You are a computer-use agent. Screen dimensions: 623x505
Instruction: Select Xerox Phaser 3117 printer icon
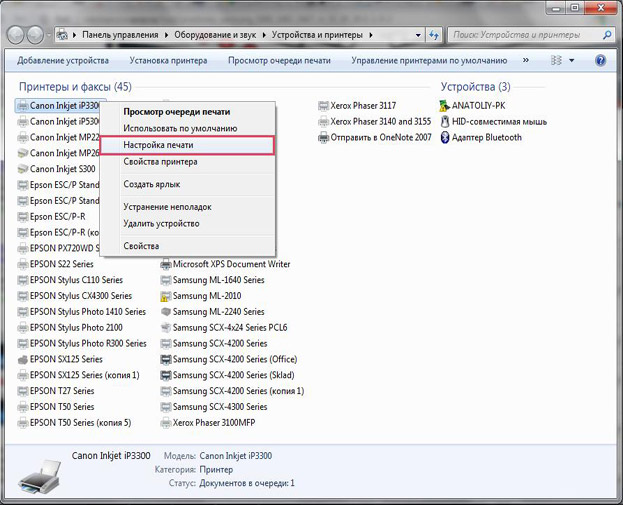[x=324, y=106]
